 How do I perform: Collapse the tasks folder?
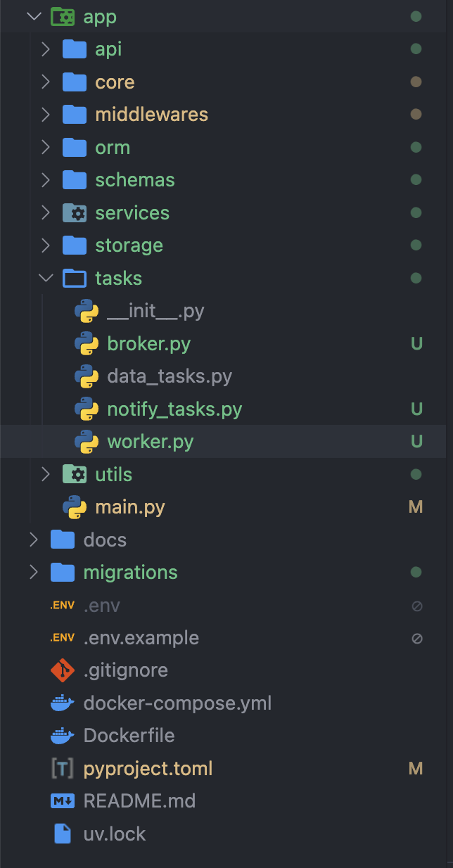tap(46, 278)
